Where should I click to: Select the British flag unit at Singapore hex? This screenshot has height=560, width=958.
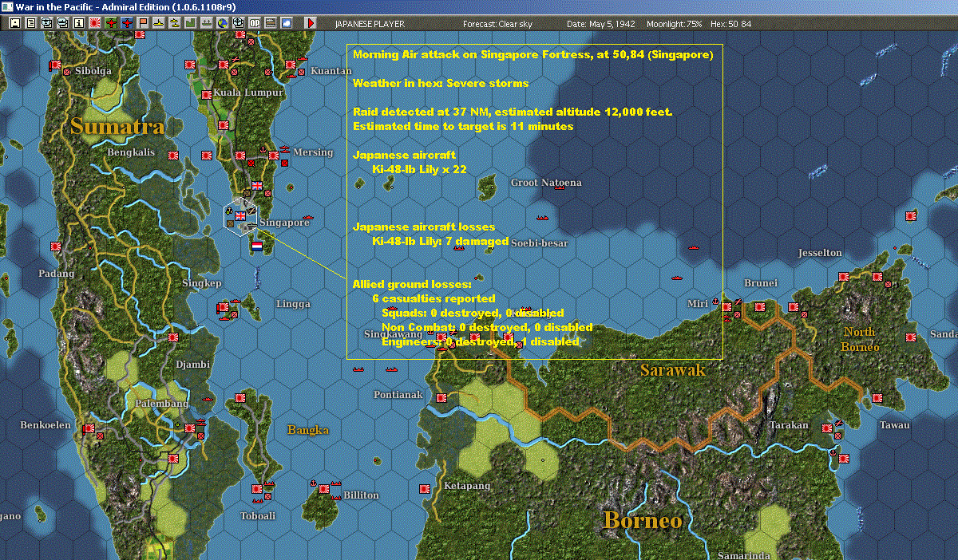coord(240,216)
